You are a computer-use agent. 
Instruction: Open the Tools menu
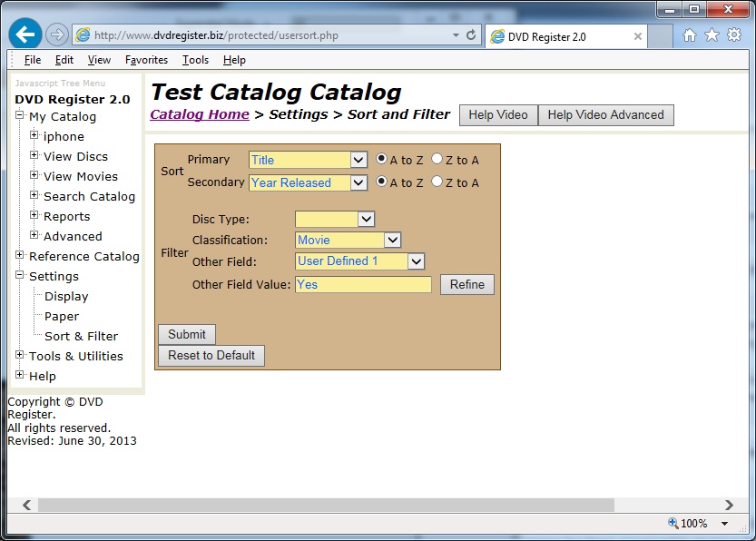point(195,60)
